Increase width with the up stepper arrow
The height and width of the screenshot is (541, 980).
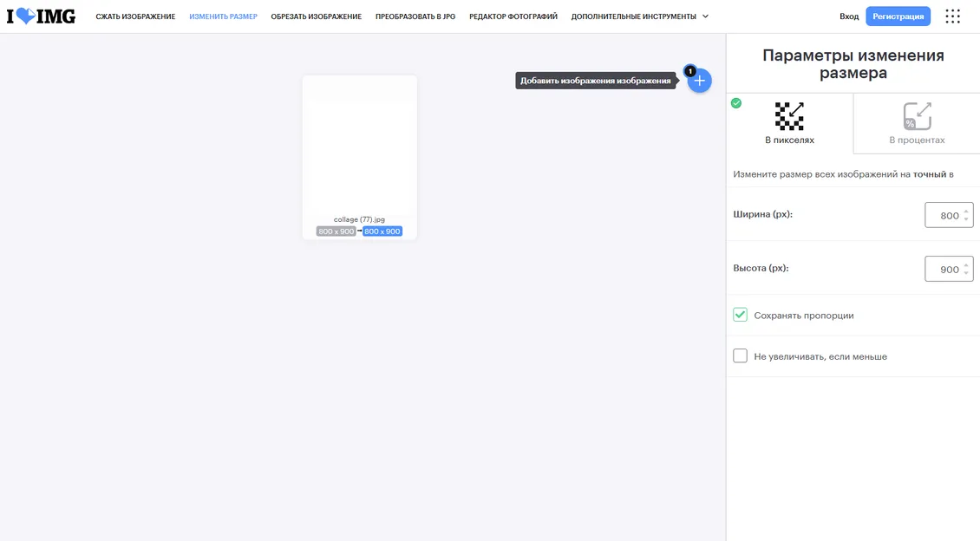[966, 212]
